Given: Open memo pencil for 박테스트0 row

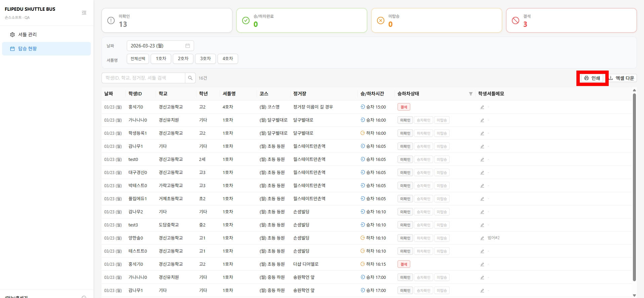Looking at the screenshot, I should [x=482, y=186].
